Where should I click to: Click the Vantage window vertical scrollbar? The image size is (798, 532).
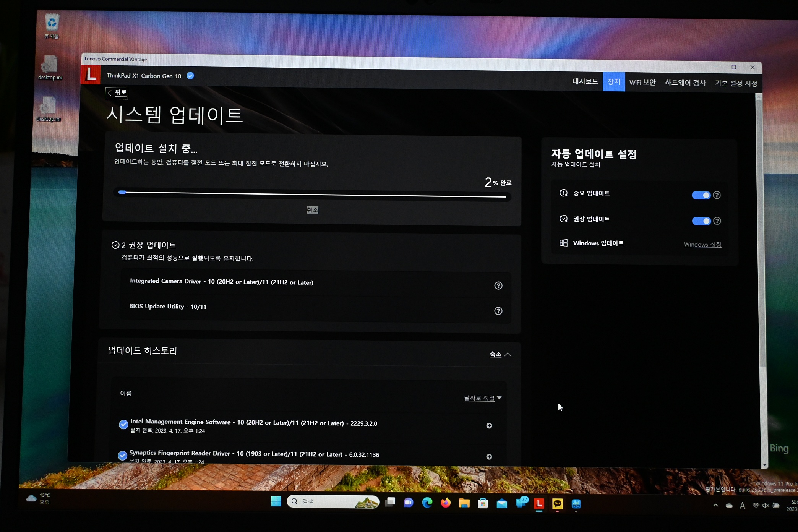tap(762, 233)
